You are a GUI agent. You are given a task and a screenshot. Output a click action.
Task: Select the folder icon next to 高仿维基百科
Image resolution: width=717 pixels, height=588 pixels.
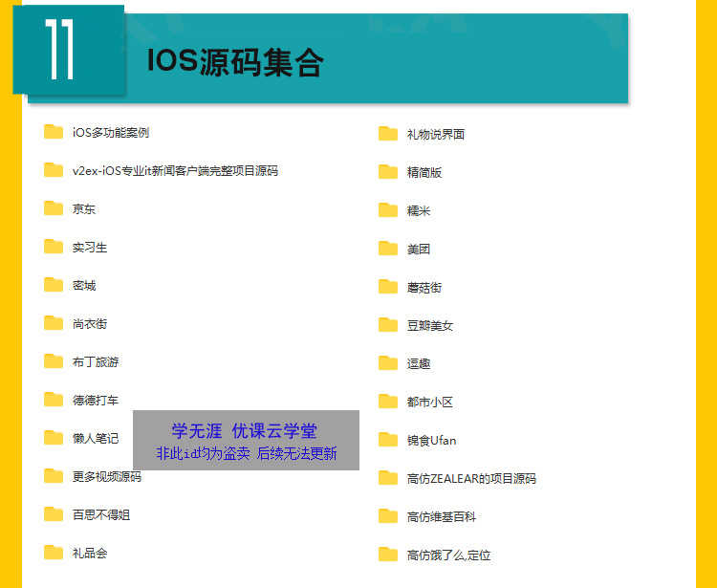click(388, 516)
